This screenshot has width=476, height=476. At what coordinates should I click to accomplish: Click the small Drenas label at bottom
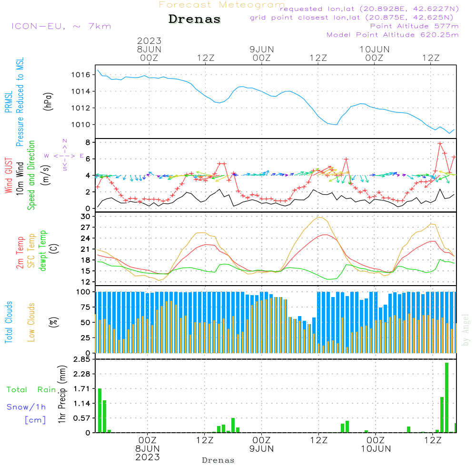(218, 460)
